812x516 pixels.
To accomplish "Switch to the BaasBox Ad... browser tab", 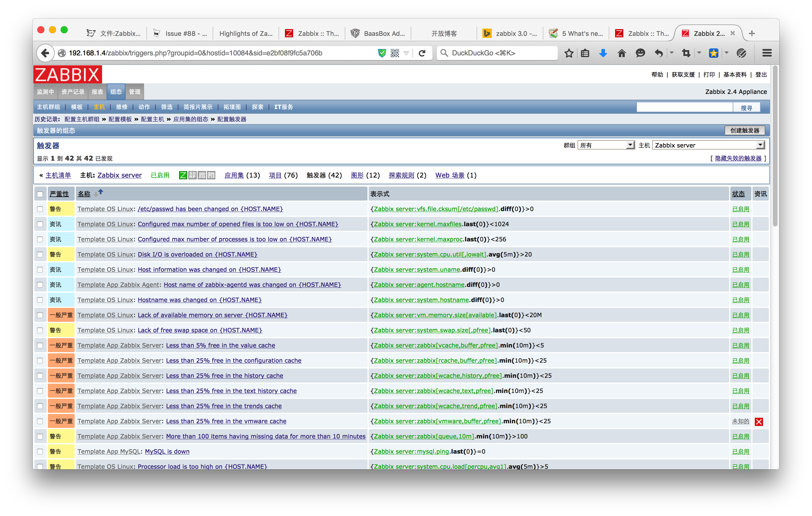I will [378, 33].
